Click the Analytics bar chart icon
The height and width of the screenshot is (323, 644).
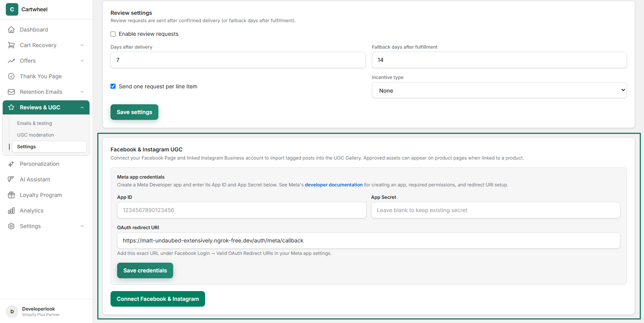[11, 211]
